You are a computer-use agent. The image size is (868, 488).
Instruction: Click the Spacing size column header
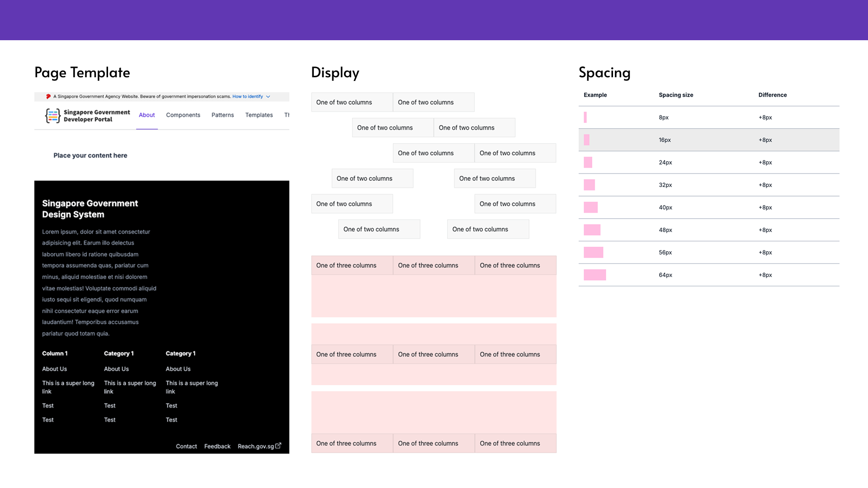point(675,95)
